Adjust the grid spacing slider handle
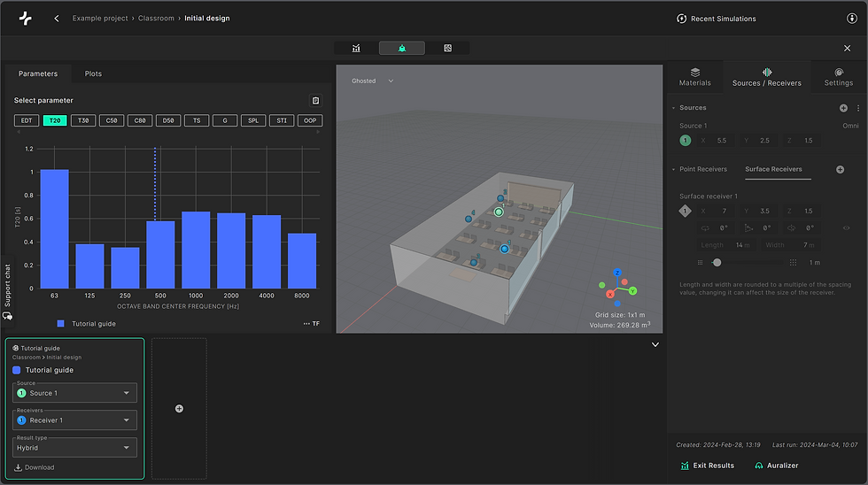 (x=717, y=263)
